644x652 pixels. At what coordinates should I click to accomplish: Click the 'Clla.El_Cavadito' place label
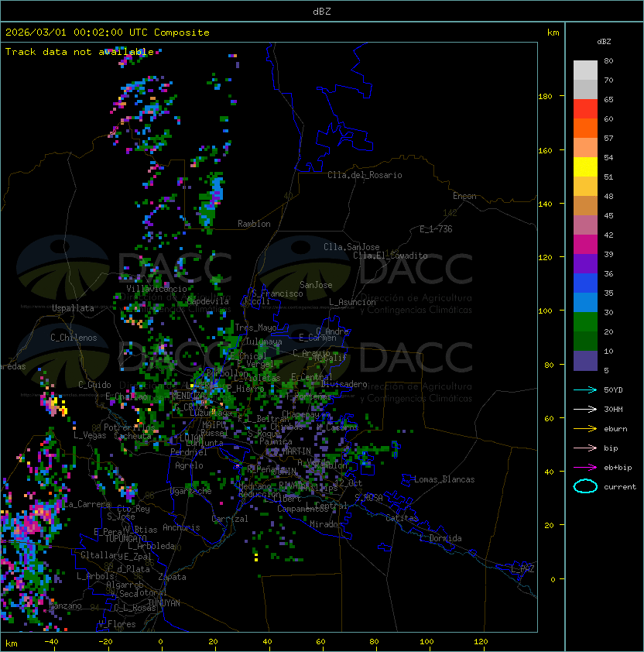pyautogui.click(x=390, y=256)
